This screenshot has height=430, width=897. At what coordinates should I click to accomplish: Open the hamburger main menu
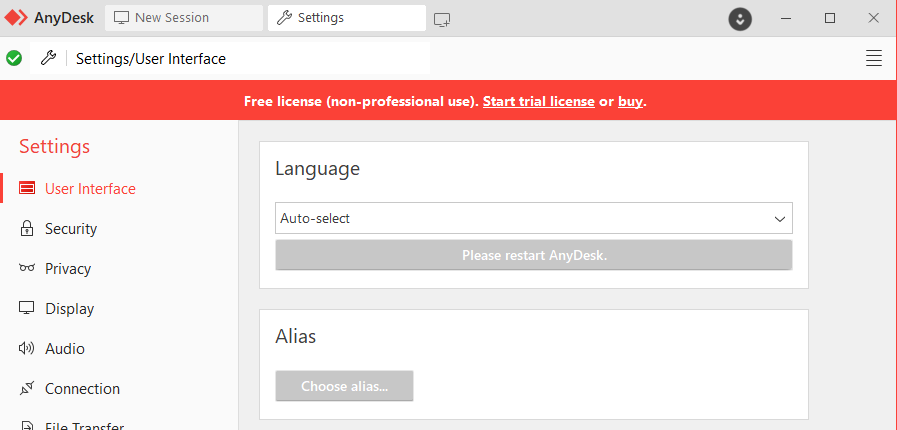pyautogui.click(x=874, y=58)
